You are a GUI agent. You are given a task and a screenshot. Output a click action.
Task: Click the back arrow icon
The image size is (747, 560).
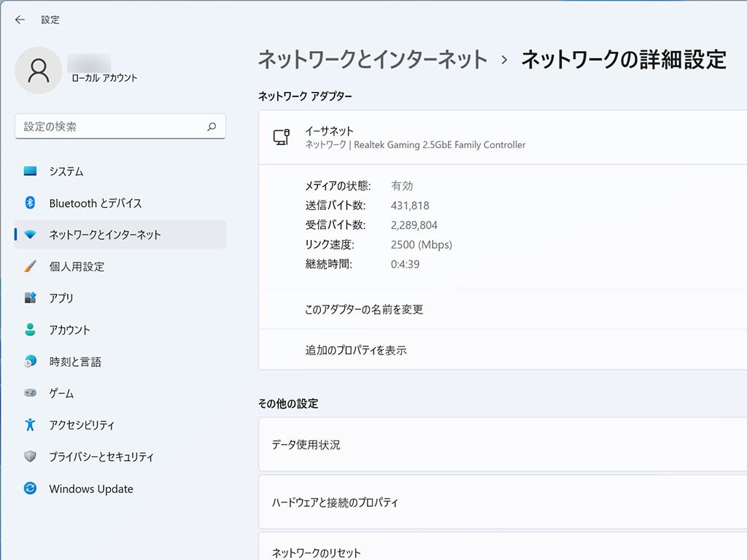(20, 20)
